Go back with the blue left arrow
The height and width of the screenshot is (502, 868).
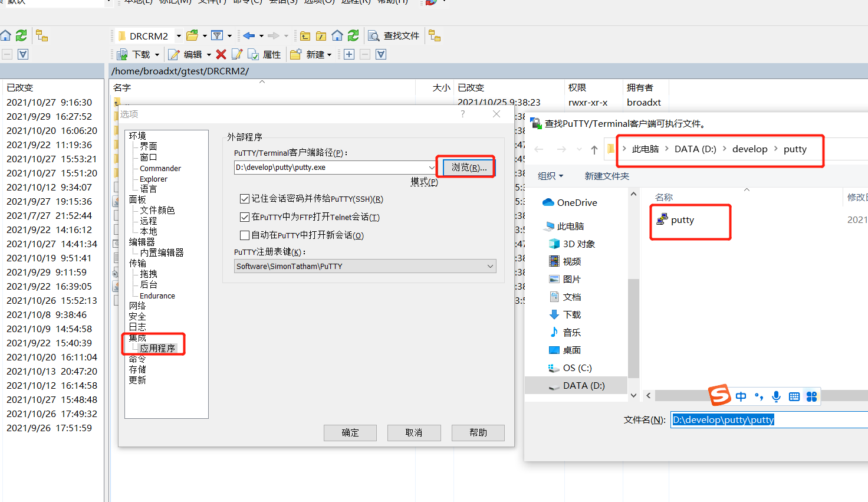tap(249, 36)
